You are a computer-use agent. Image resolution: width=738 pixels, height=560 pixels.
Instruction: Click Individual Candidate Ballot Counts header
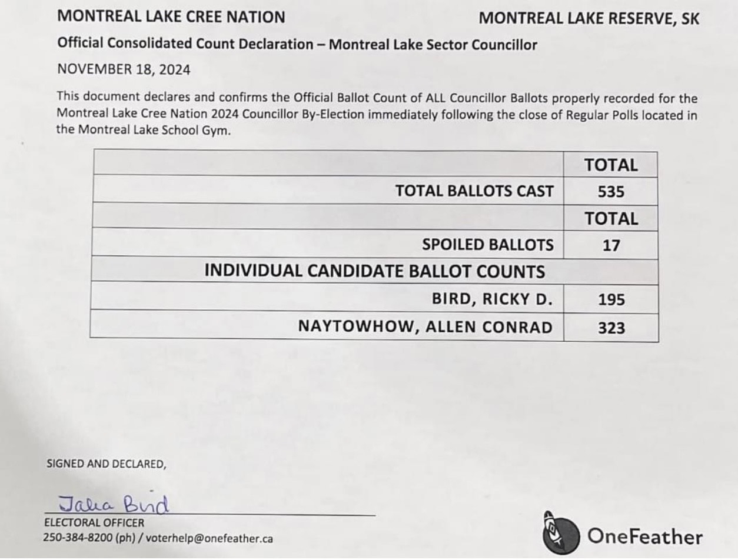point(375,271)
